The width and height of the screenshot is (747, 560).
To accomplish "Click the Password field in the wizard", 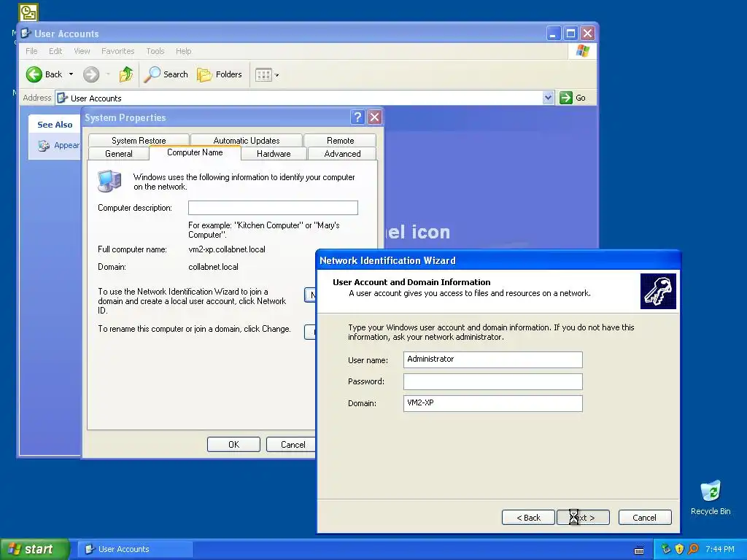I will point(492,381).
